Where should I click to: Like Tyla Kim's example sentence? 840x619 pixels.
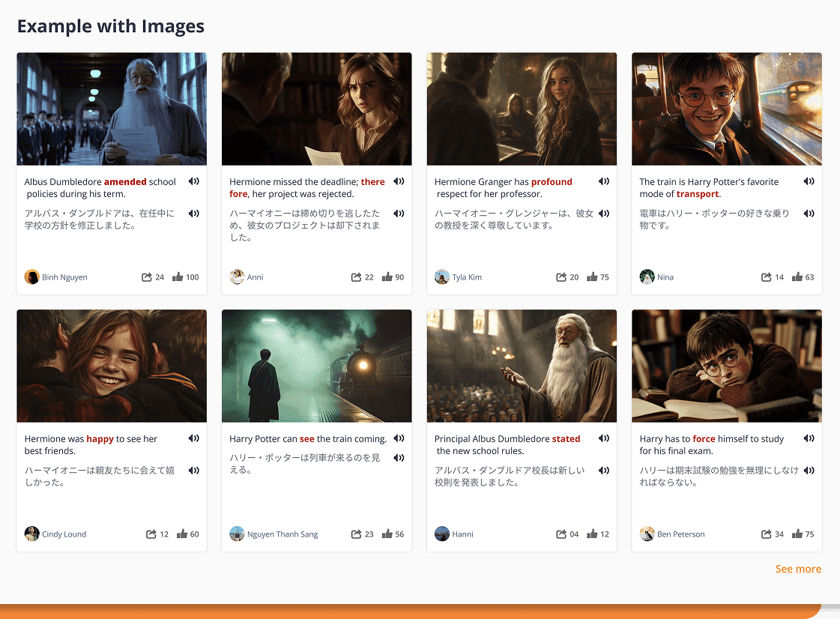pyautogui.click(x=593, y=277)
